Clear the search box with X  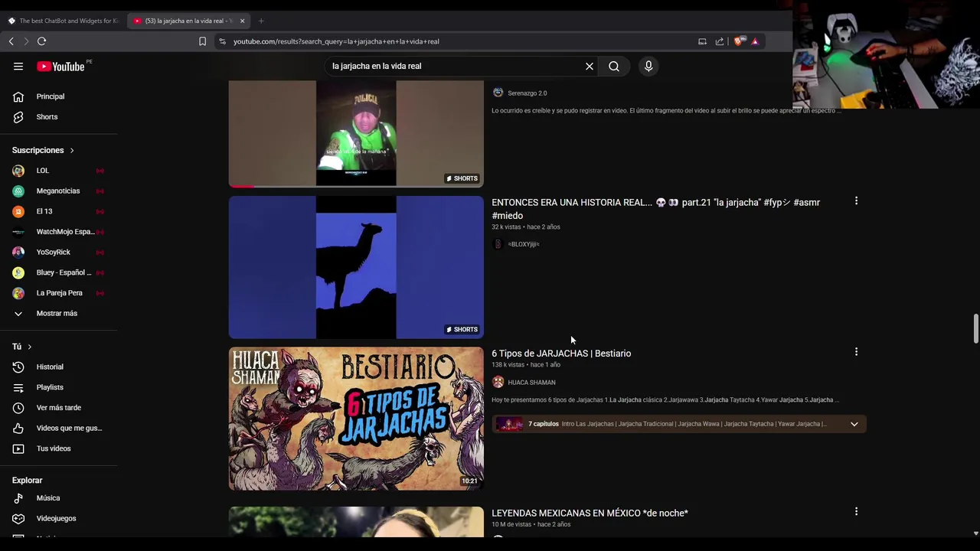590,67
